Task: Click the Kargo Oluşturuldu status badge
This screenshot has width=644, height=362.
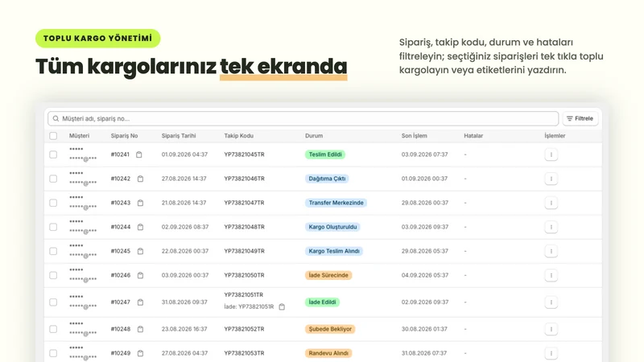Action: point(332,227)
